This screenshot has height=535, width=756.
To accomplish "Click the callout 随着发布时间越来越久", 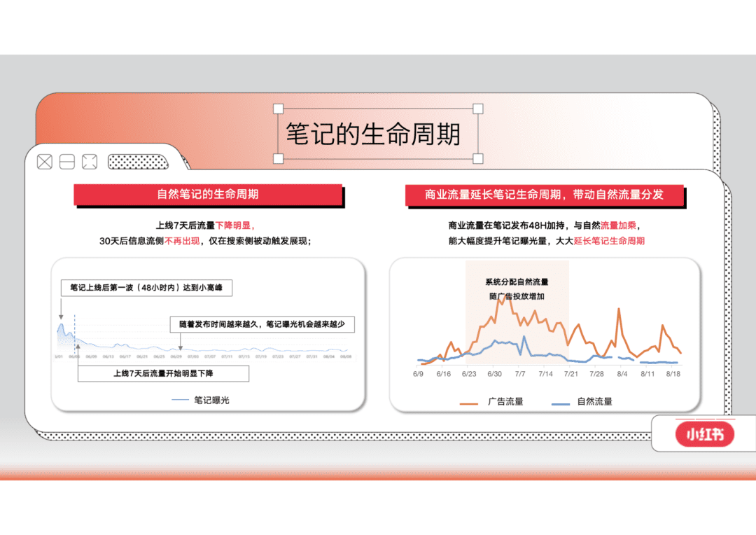I will click(x=262, y=324).
